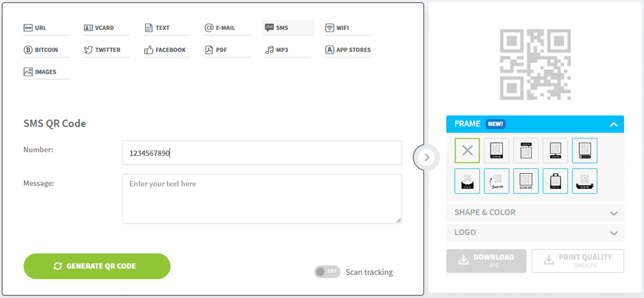Image resolution: width=644 pixels, height=298 pixels.
Task: Choose the shopping bag frame style
Action: point(555,181)
